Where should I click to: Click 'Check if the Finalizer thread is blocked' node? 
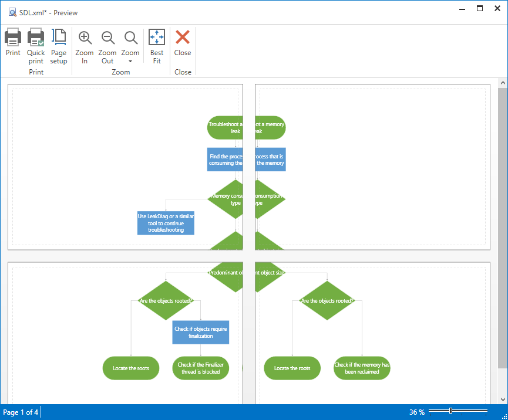click(200, 368)
